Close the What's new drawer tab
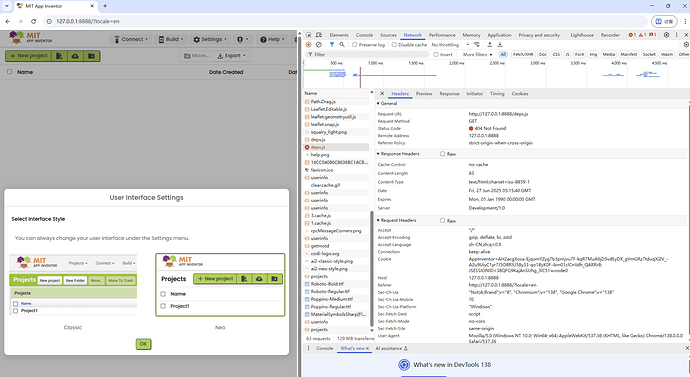Viewport: 690px width, 377px height. [x=368, y=348]
